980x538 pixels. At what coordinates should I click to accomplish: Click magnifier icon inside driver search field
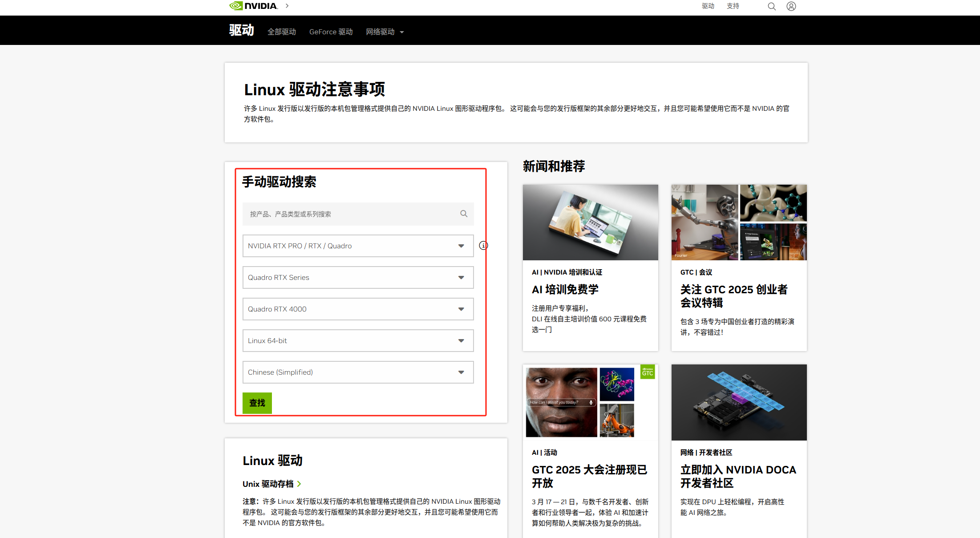coord(464,214)
